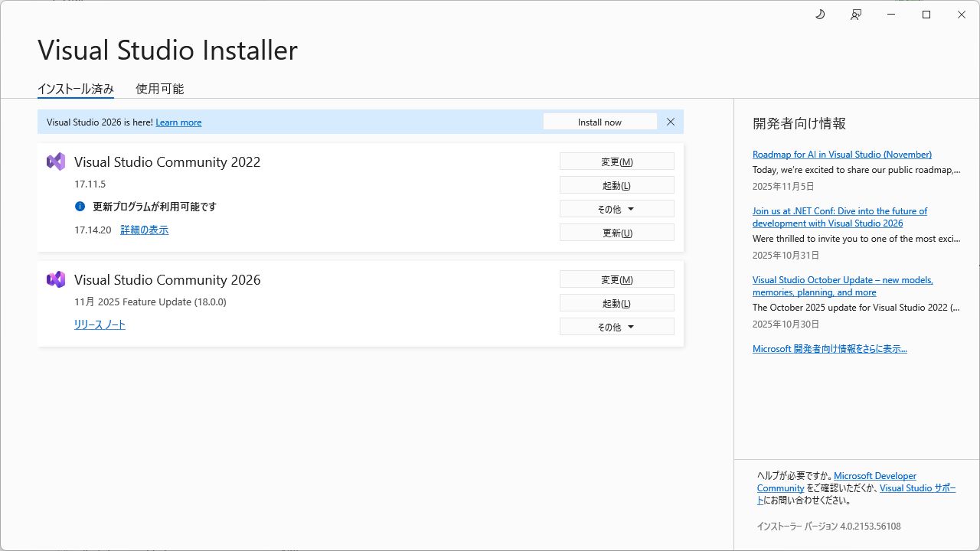Image resolution: width=980 pixels, height=551 pixels.
Task: Launch Visual Studio 2022 with 起動(L)
Action: [616, 185]
